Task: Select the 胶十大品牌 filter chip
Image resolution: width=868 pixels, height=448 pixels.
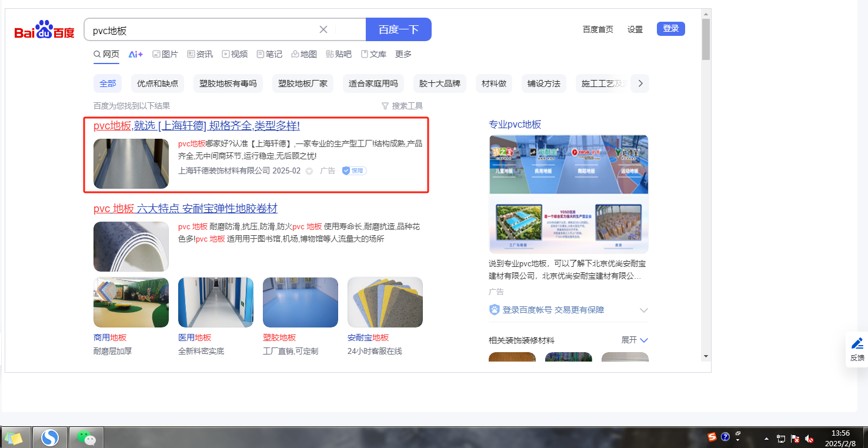Action: (440, 83)
